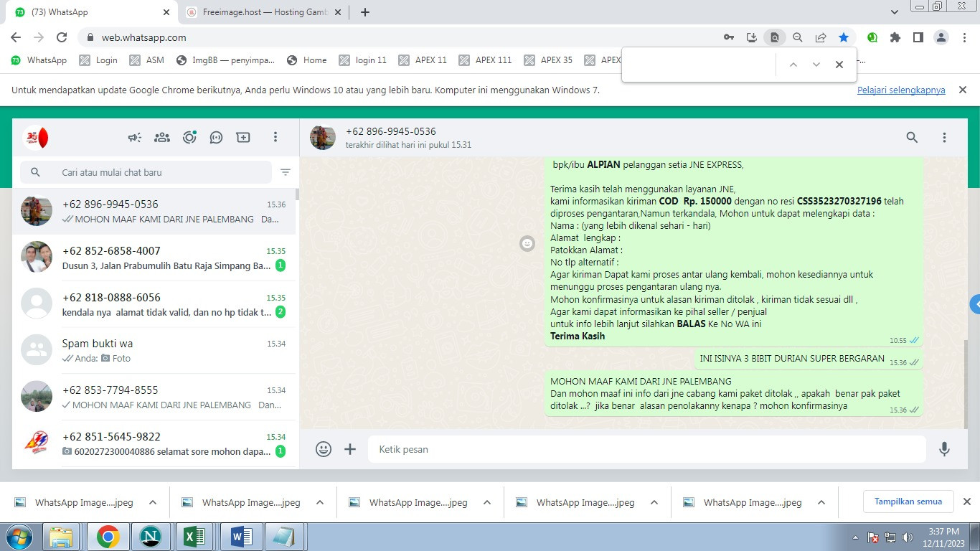This screenshot has width=980, height=551.
Task: Open the conversation three-dot menu
Action: click(945, 137)
